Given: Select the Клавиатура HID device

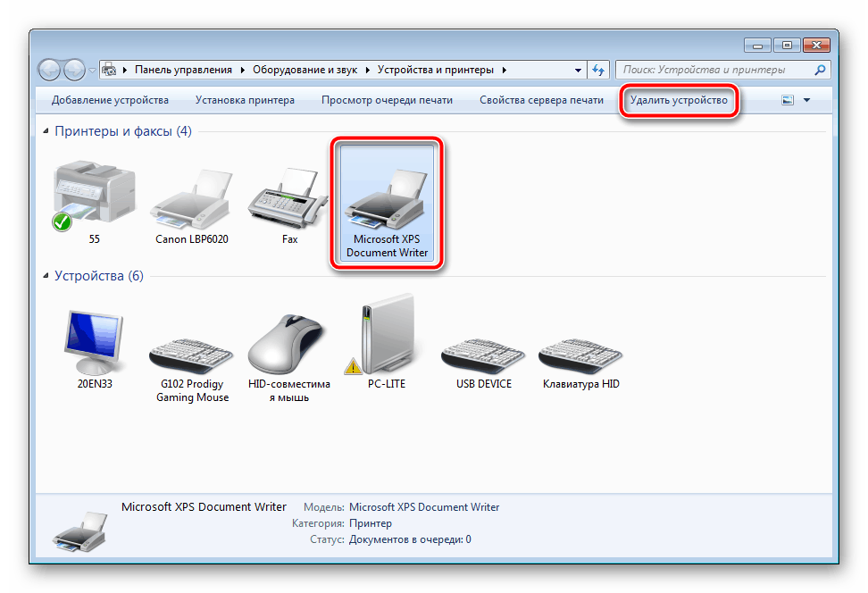Looking at the screenshot, I should 580,363.
